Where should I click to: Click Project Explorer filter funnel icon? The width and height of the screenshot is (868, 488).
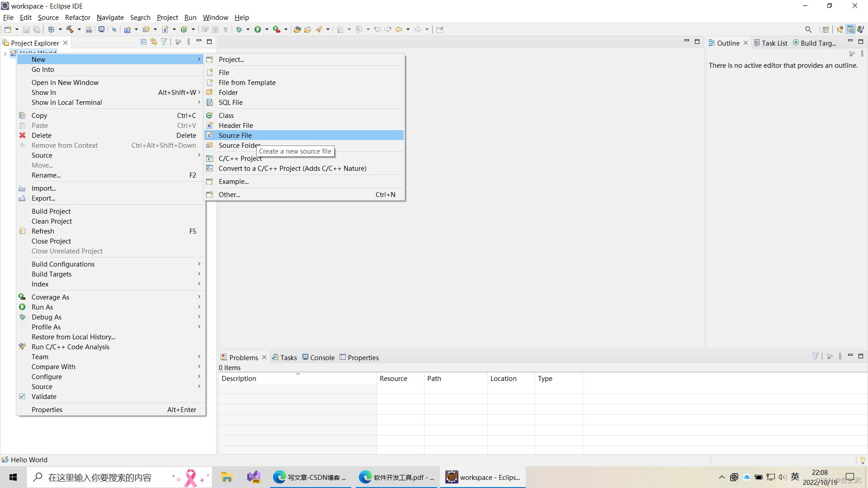[x=164, y=42]
